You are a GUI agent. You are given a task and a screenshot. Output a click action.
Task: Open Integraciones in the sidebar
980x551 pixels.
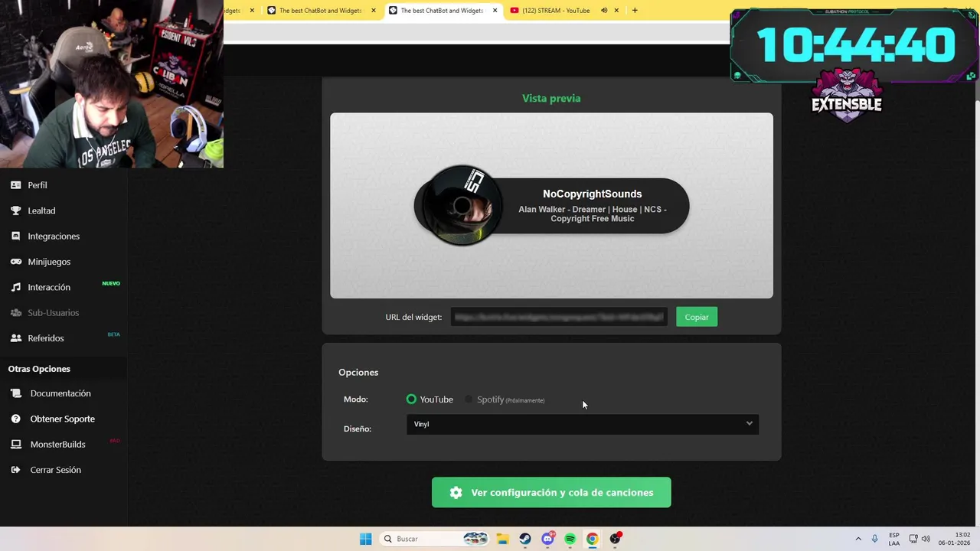point(54,236)
